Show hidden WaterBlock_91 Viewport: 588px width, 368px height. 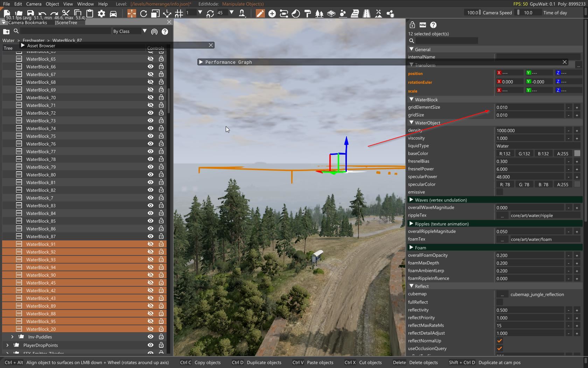click(x=150, y=244)
